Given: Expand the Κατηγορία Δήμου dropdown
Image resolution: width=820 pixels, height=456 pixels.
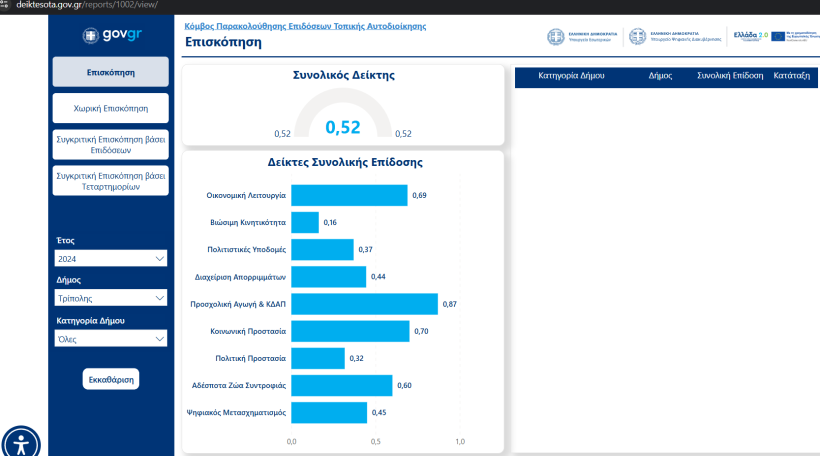Looking at the screenshot, I should pos(110,339).
